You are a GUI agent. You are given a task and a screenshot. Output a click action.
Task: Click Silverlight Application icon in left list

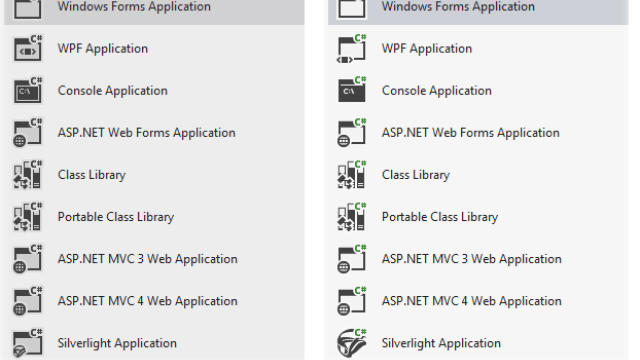[x=28, y=342]
